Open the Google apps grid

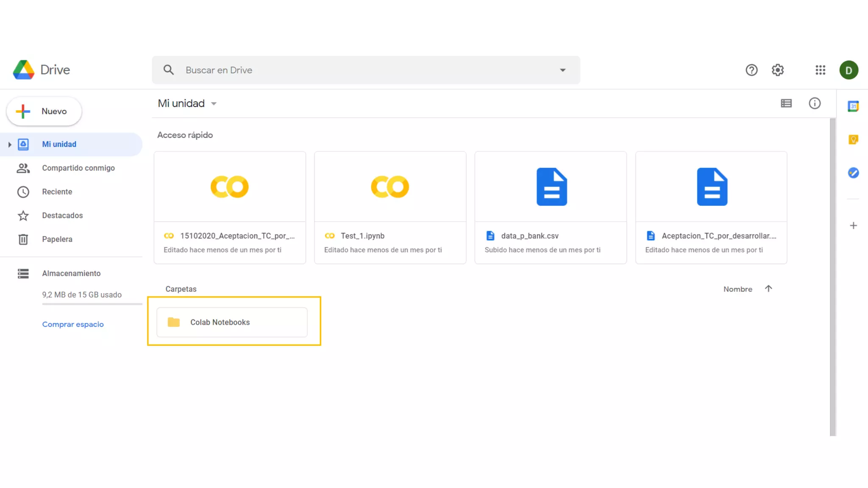coord(820,70)
